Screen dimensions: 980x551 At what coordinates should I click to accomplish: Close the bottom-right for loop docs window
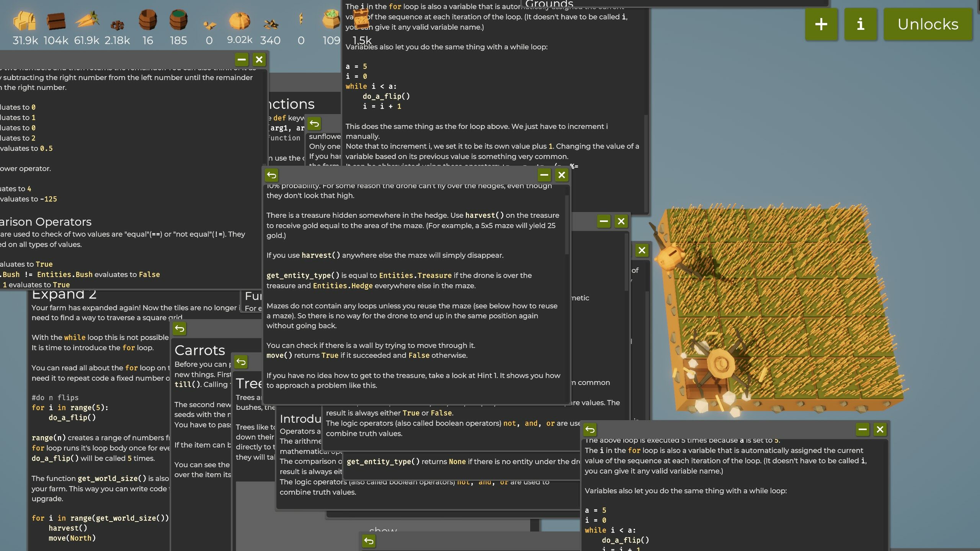point(880,429)
